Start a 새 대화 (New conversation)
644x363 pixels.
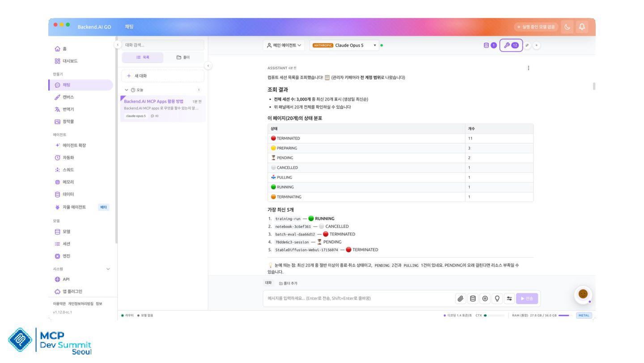[x=163, y=76]
